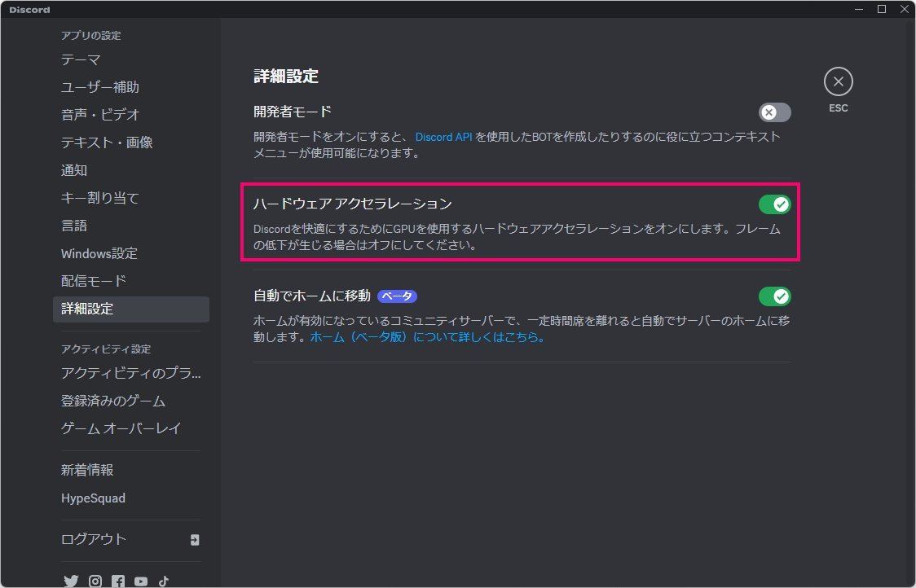Screen dimensions: 916x588
Task: Open Discord's YouTube channel icon
Action: pos(141,581)
